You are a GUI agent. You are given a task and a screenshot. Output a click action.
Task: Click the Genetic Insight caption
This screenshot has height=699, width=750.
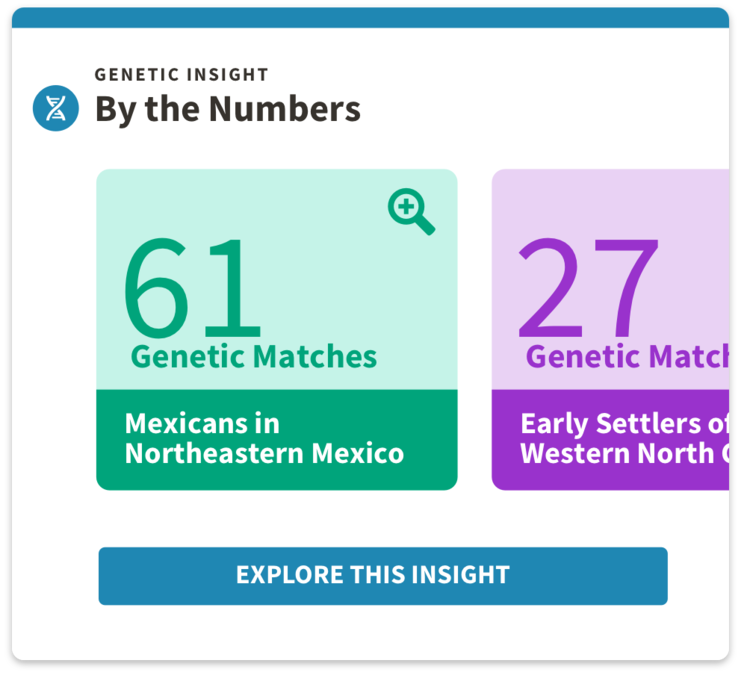181,75
